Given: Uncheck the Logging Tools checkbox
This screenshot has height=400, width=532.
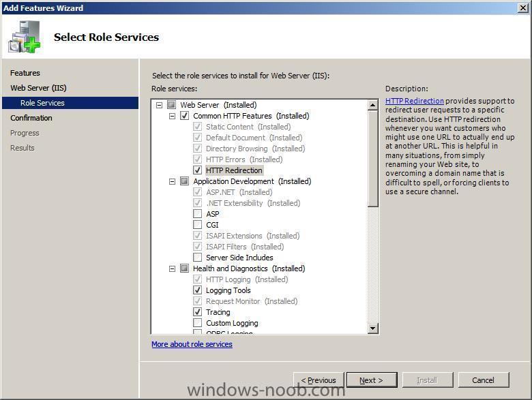Looking at the screenshot, I should coord(197,290).
